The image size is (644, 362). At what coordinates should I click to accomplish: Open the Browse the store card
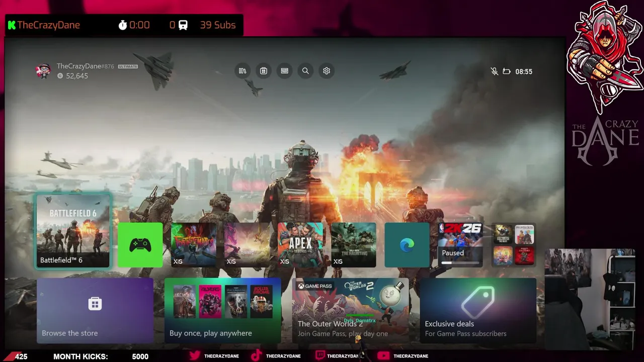click(95, 311)
